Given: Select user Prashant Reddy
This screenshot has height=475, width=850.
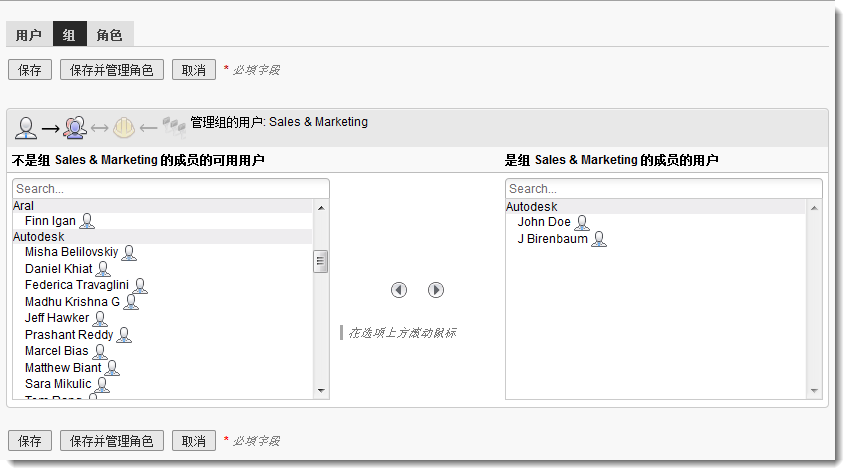Looking at the screenshot, I should pos(69,335).
